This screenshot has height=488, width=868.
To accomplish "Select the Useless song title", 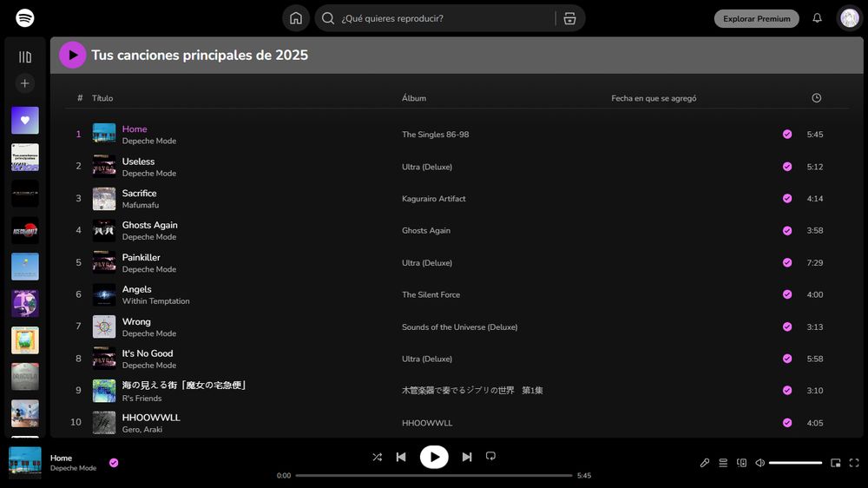I will 138,162.
